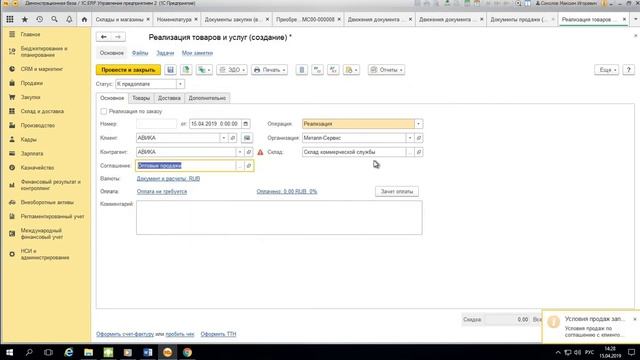
Task: Click the Соглашение input field
Action: pos(186,166)
